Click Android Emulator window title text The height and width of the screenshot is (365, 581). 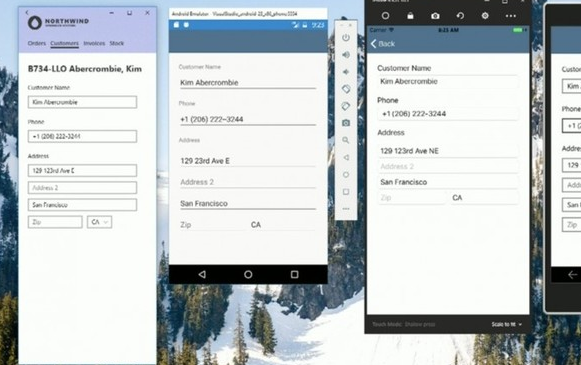[x=235, y=14]
